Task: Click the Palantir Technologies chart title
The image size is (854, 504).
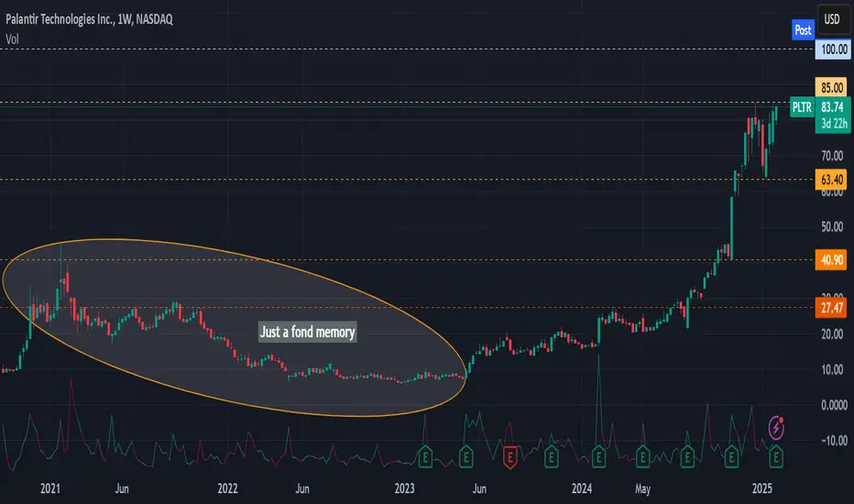Action: (x=89, y=19)
